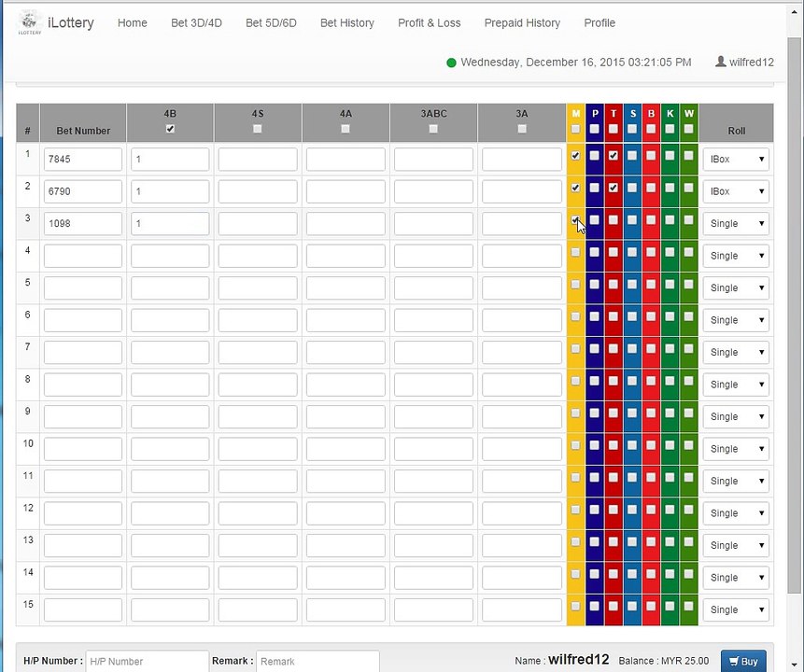
Task: Open Roll dropdown for row 12
Action: pyautogui.click(x=736, y=513)
